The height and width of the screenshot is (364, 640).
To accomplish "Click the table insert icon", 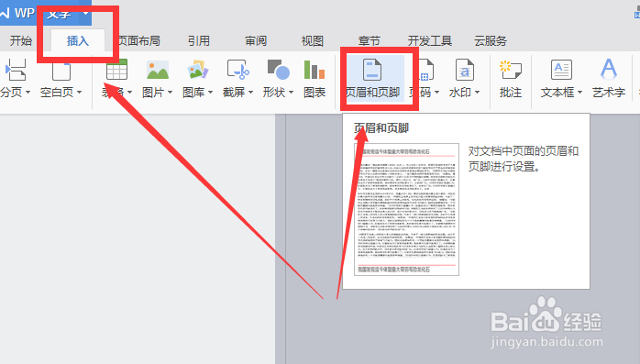I will click(116, 70).
